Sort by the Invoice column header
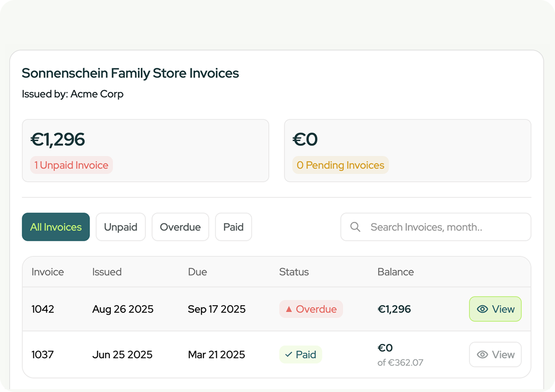This screenshot has height=392, width=555. coord(47,272)
